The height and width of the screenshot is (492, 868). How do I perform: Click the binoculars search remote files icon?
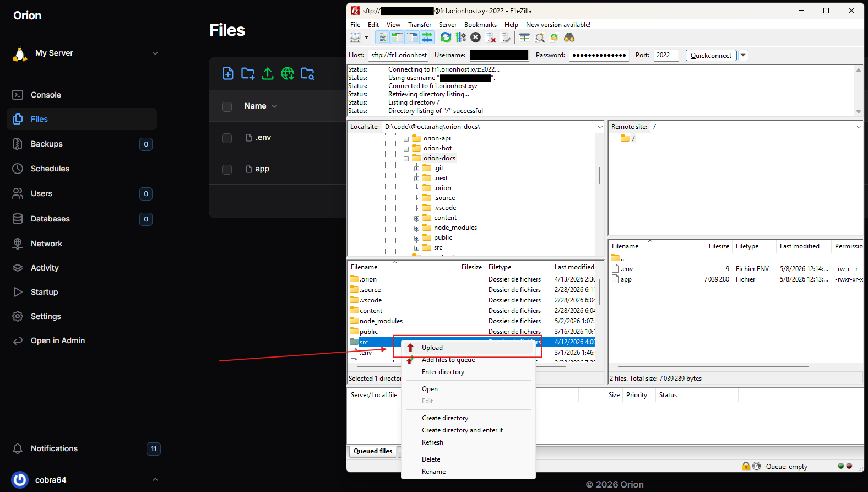click(x=569, y=37)
